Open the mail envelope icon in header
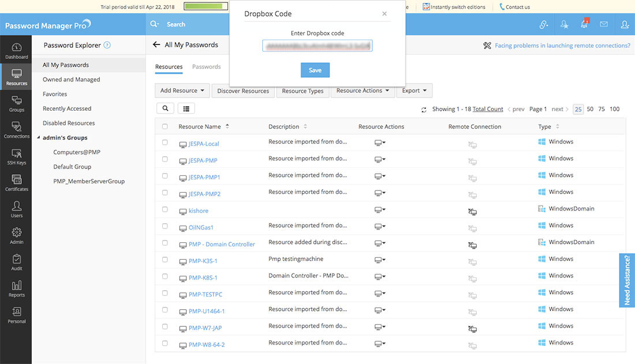The width and height of the screenshot is (635, 364). (604, 24)
